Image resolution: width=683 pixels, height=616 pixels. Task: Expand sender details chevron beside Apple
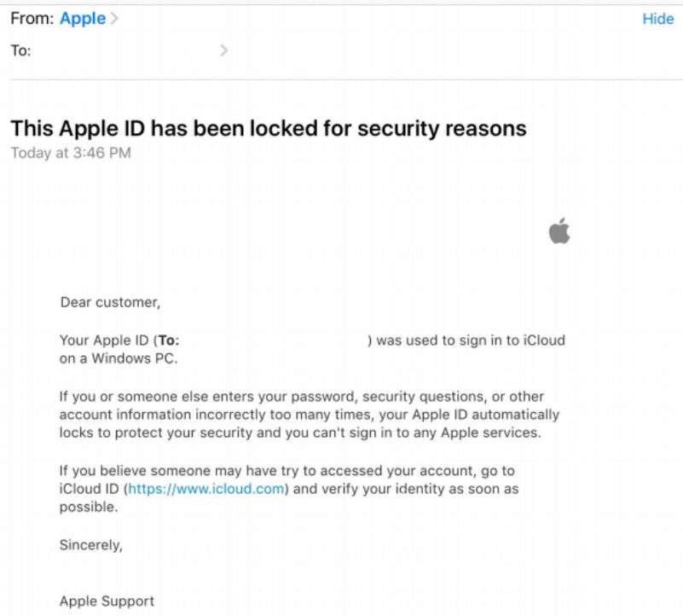point(113,19)
